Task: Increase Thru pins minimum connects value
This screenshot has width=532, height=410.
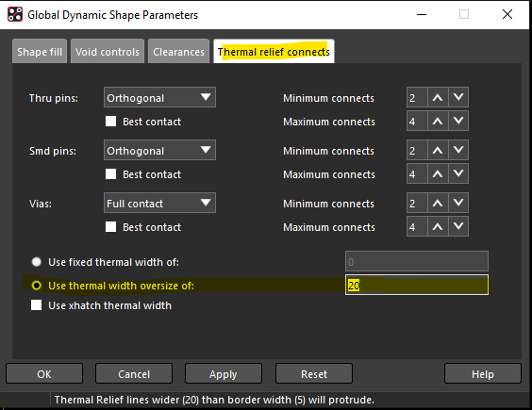Action: click(438, 98)
